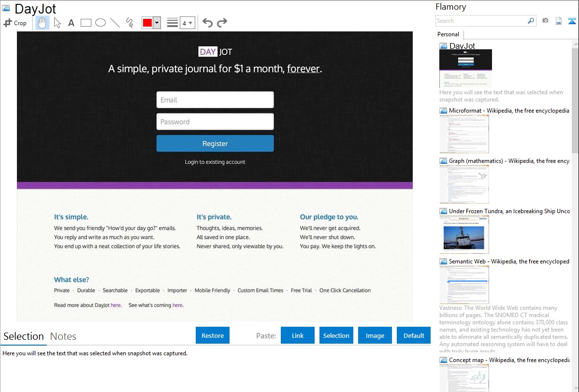The height and width of the screenshot is (392, 579).
Task: Click the Paste Selection button
Action: [336, 335]
